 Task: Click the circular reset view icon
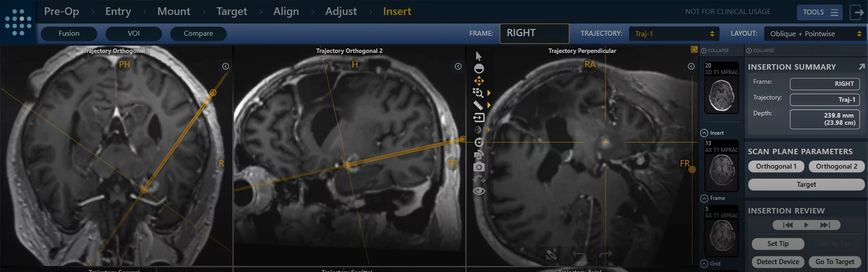(x=479, y=142)
